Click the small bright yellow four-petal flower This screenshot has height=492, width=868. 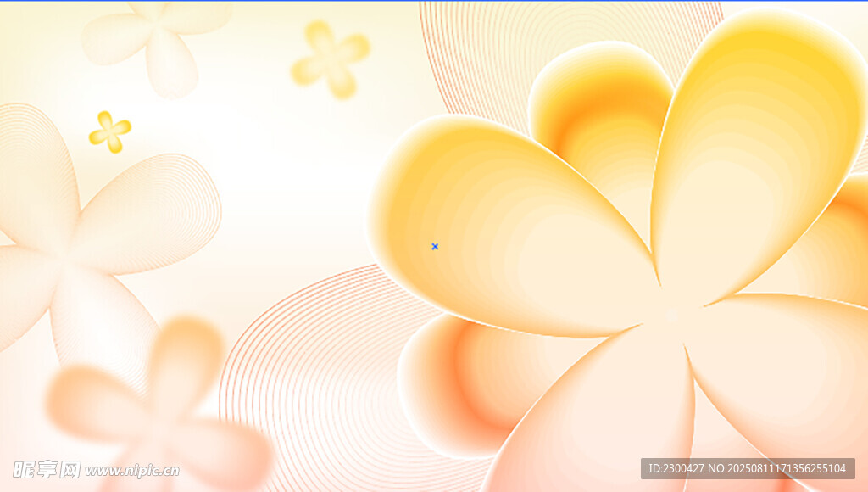[110, 132]
